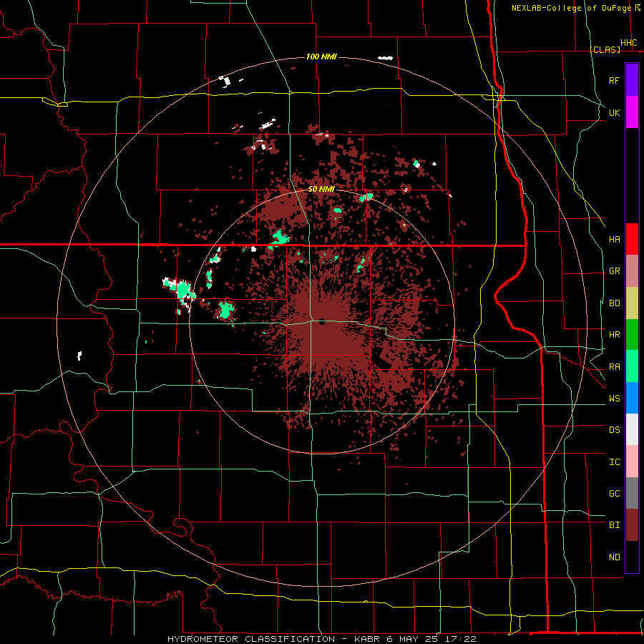The width and height of the screenshot is (644, 644).
Task: Click the RA legend label
Action: [614, 367]
